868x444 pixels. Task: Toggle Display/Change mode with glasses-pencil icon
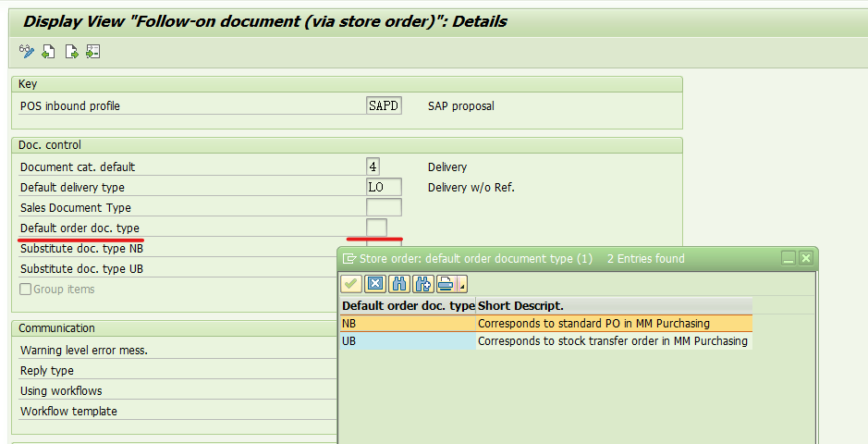(x=26, y=52)
